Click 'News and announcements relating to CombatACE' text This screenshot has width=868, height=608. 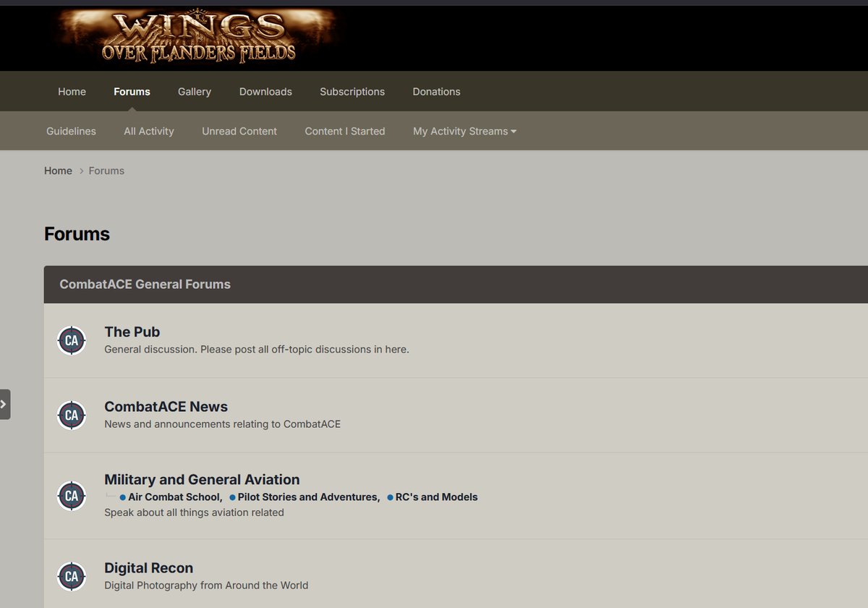(x=222, y=424)
